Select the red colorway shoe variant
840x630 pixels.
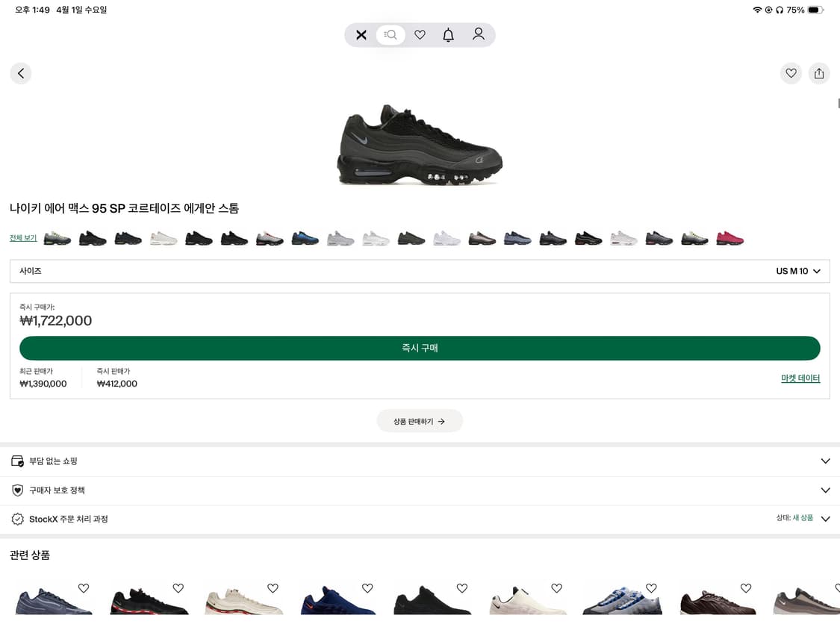click(729, 239)
